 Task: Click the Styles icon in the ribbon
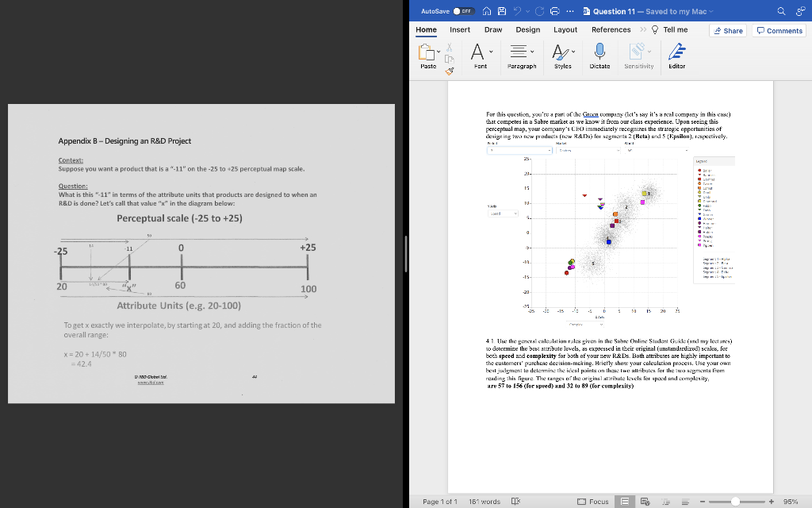[x=562, y=52]
